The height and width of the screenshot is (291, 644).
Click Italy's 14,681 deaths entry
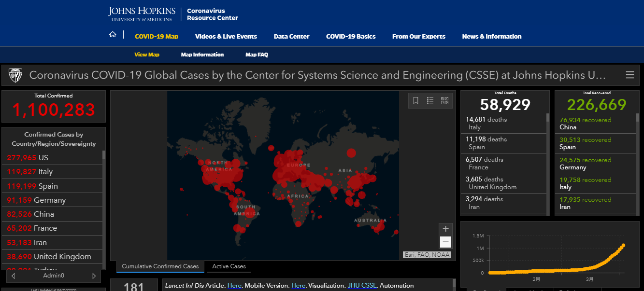coord(504,124)
